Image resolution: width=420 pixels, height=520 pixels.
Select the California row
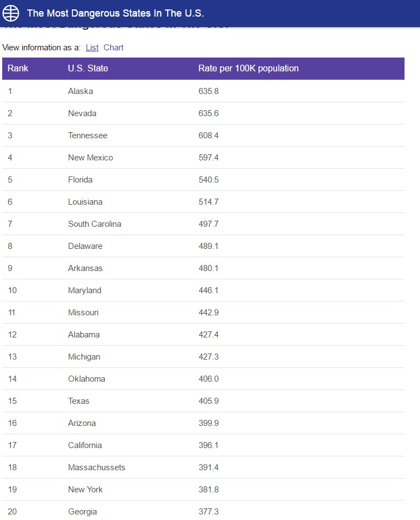coord(204,445)
